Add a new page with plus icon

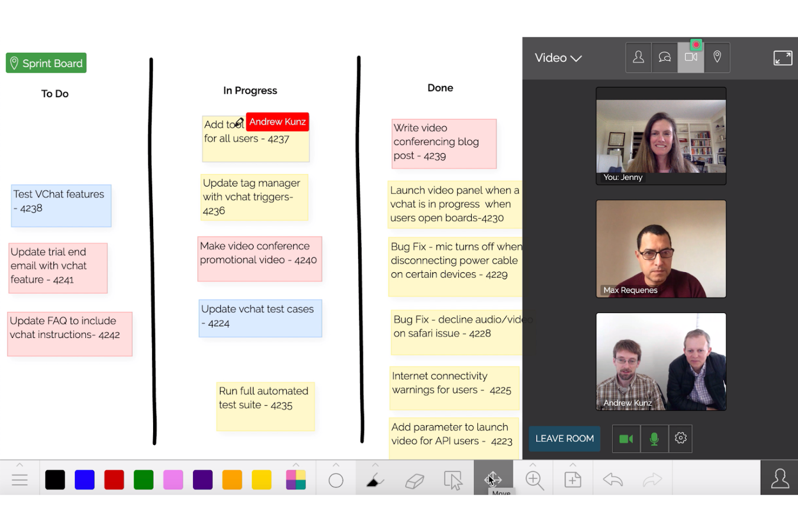573,480
